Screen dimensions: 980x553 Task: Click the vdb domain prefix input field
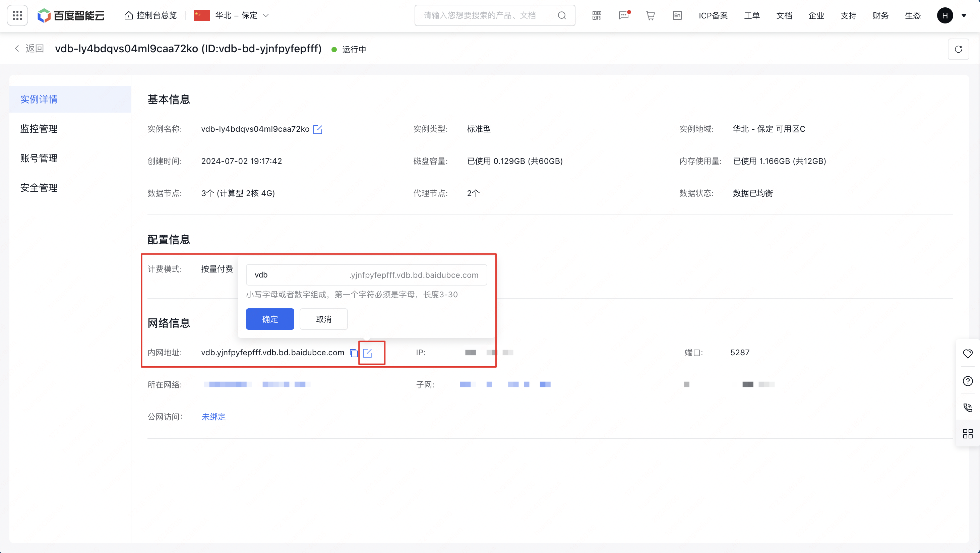point(366,274)
